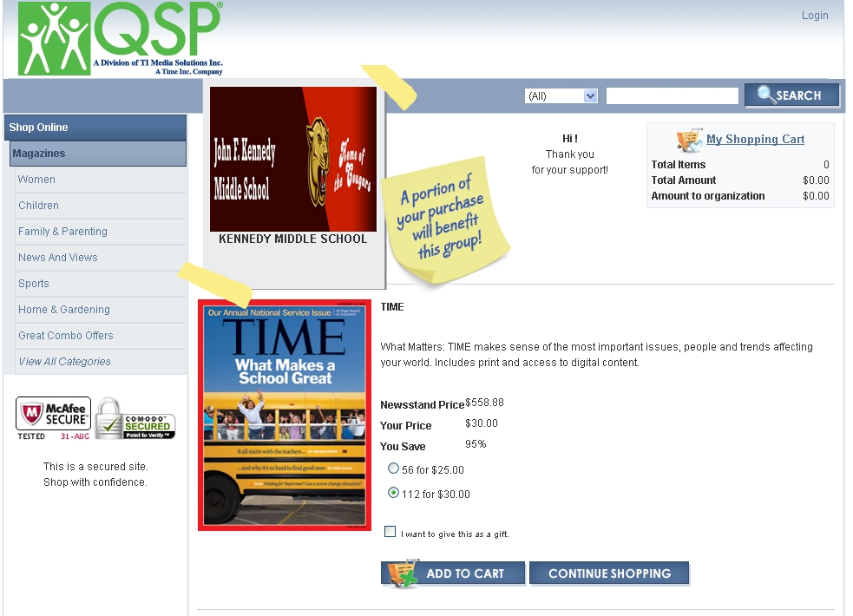Click the $30.00 Your Price value
Viewport: 853px width, 616px height.
coord(482,423)
